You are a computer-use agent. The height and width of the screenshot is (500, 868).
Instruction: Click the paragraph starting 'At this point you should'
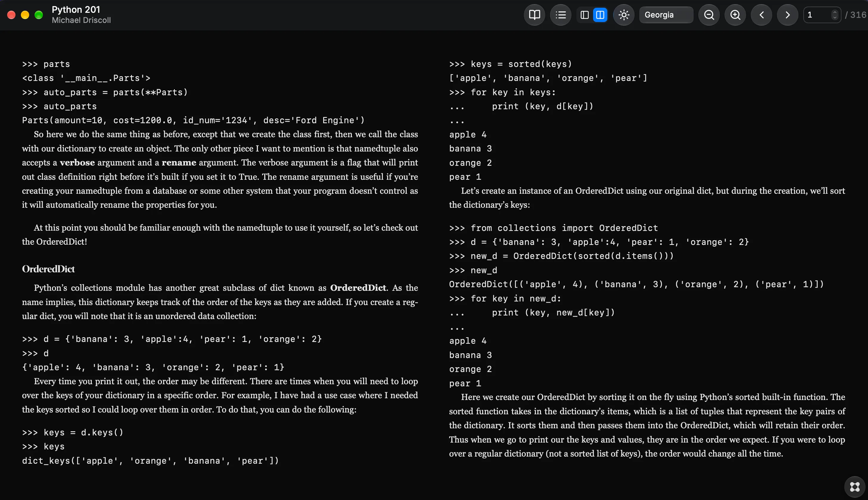click(x=220, y=235)
